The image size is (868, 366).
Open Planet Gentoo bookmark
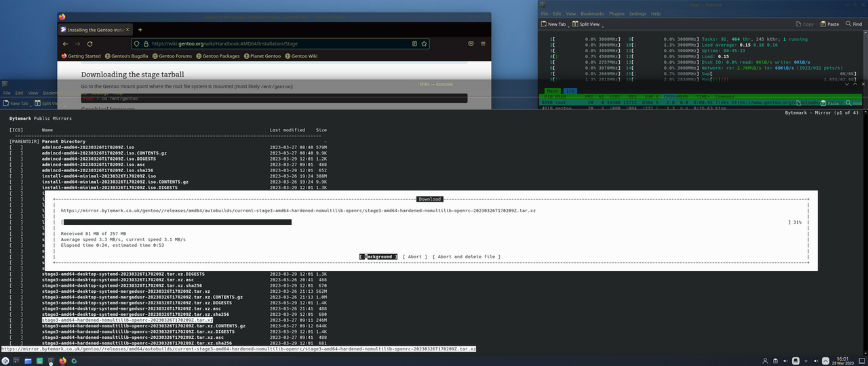click(264, 56)
